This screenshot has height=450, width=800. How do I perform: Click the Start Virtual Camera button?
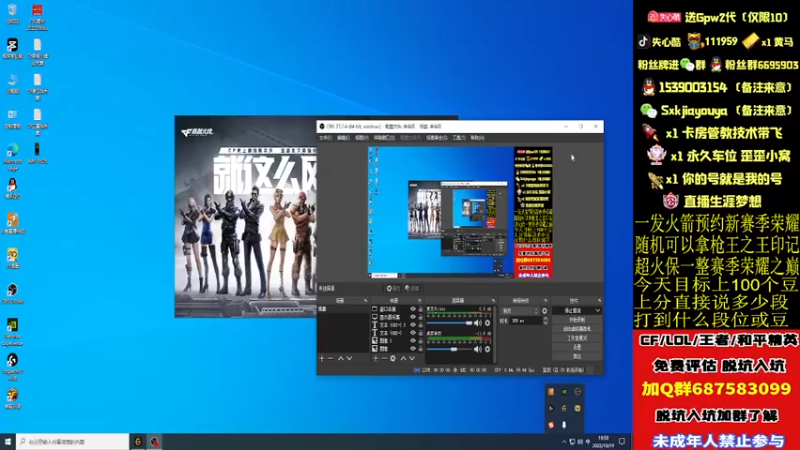pyautogui.click(x=577, y=329)
